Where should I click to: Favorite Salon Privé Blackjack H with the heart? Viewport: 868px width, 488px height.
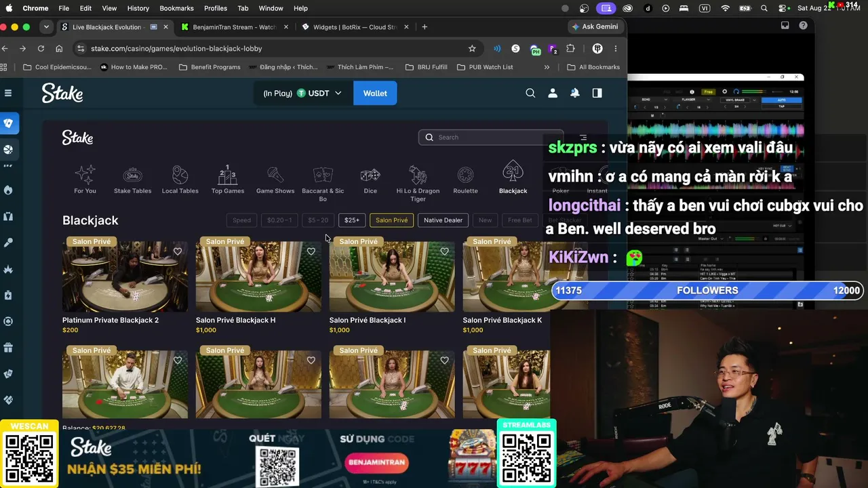(x=311, y=251)
